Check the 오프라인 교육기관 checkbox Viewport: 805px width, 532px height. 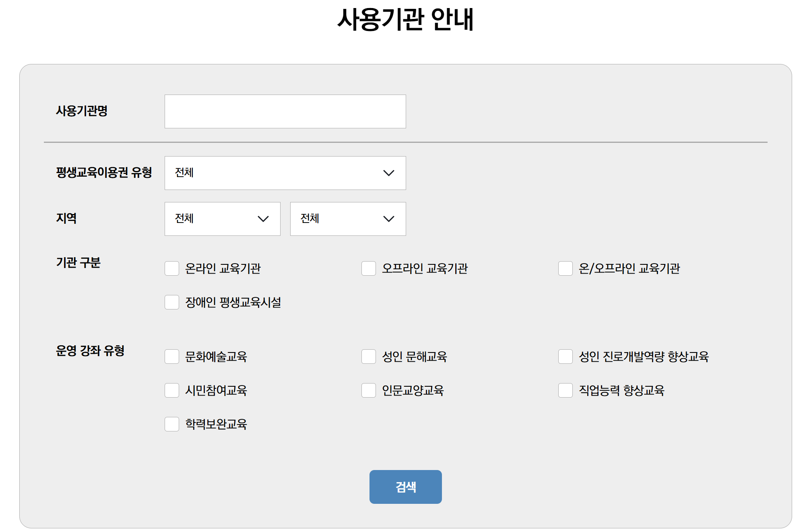click(369, 268)
